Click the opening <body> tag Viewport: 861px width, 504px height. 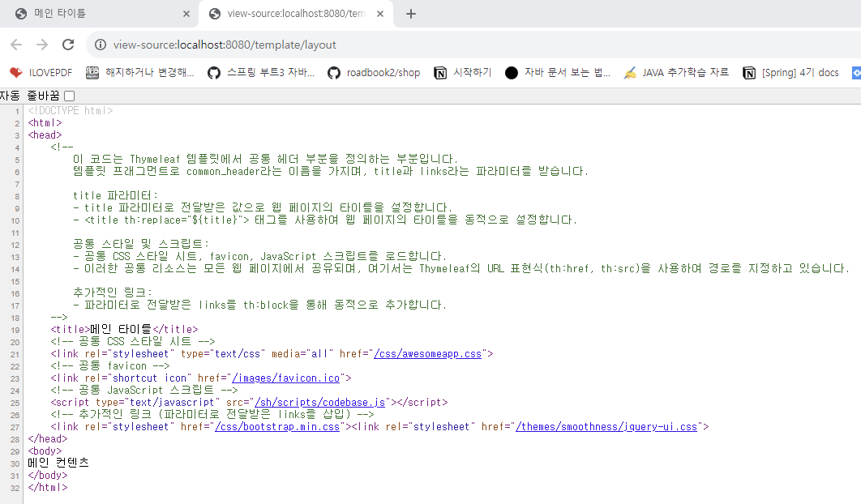(x=45, y=451)
